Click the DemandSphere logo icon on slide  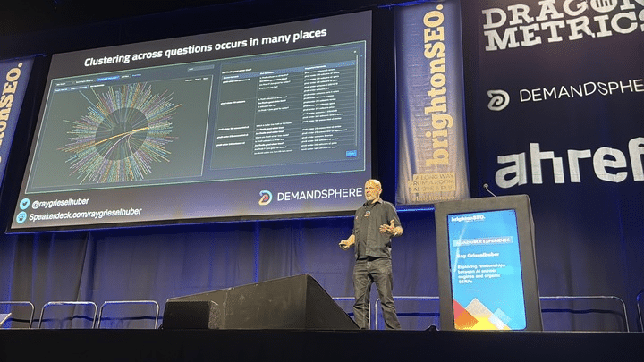tap(265, 197)
